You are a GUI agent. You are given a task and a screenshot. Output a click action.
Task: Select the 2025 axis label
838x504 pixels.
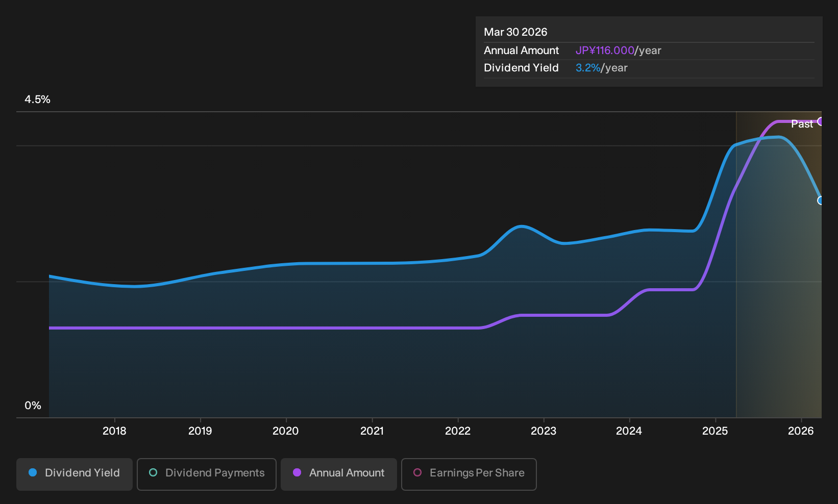tap(715, 431)
